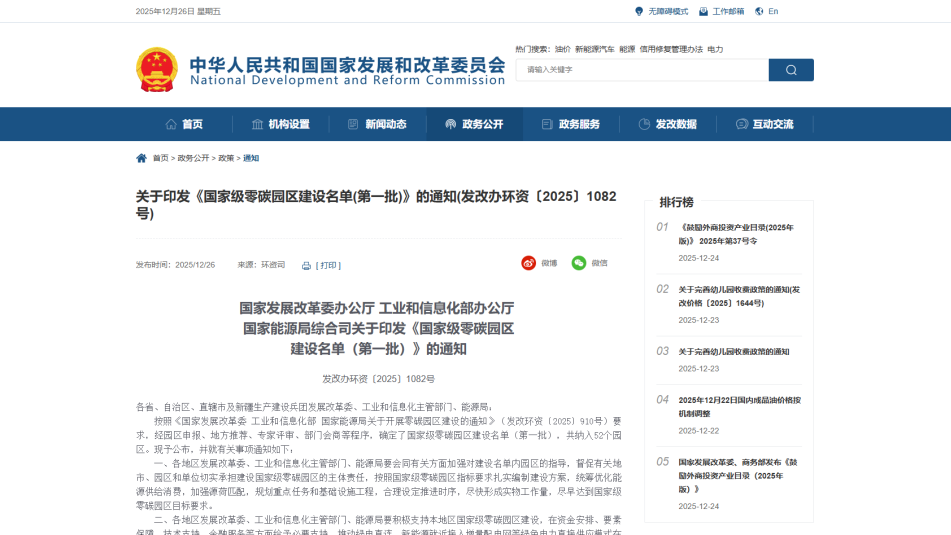The image size is (951, 535).
Task: Share article via Weibo icon
Action: (528, 263)
